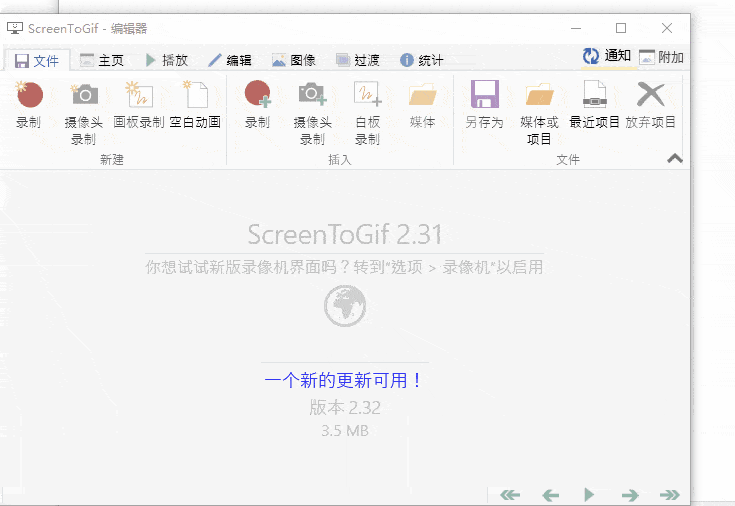735x506 pixels.
Task: Save the project with 另存为
Action: pos(484,106)
